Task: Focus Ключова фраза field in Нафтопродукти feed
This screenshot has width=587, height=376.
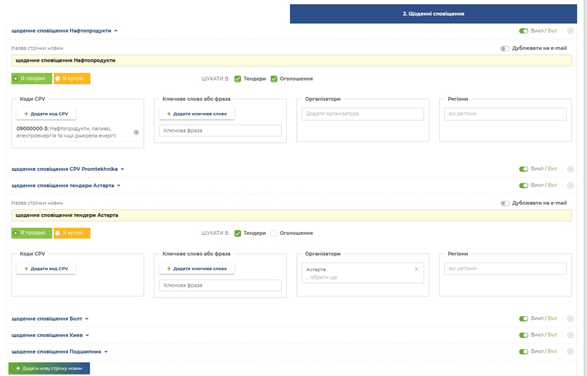Action: pos(220,130)
